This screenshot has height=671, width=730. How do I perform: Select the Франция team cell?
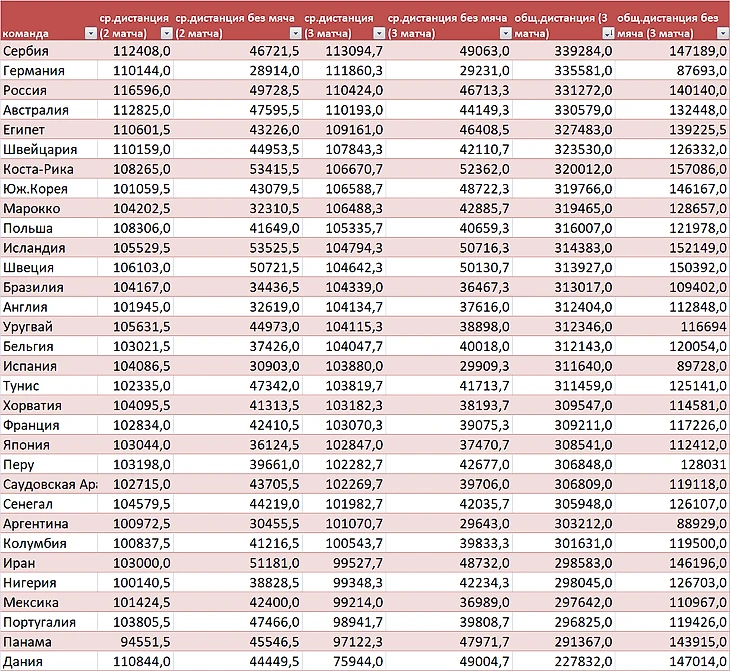point(48,425)
